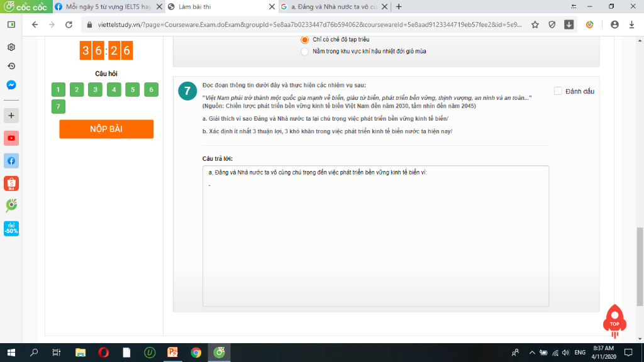This screenshot has height=362, width=644.
Task: Jump to question 5
Action: pyautogui.click(x=132, y=89)
